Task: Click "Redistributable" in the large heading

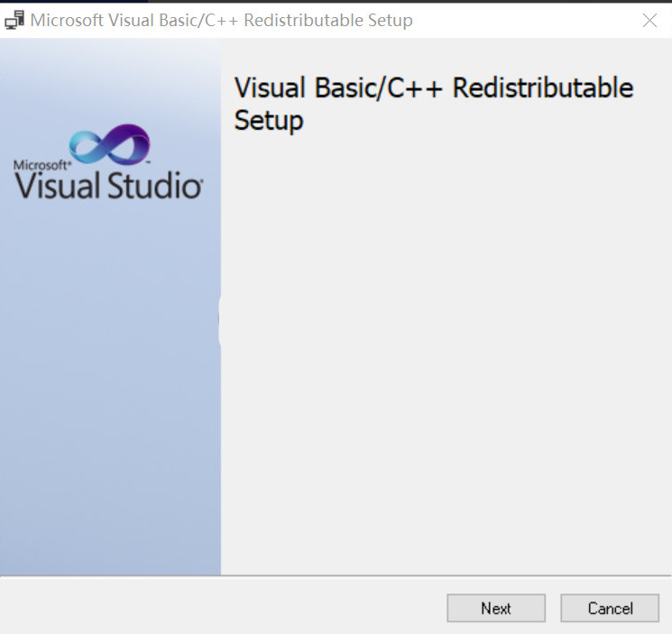Action: click(x=543, y=88)
